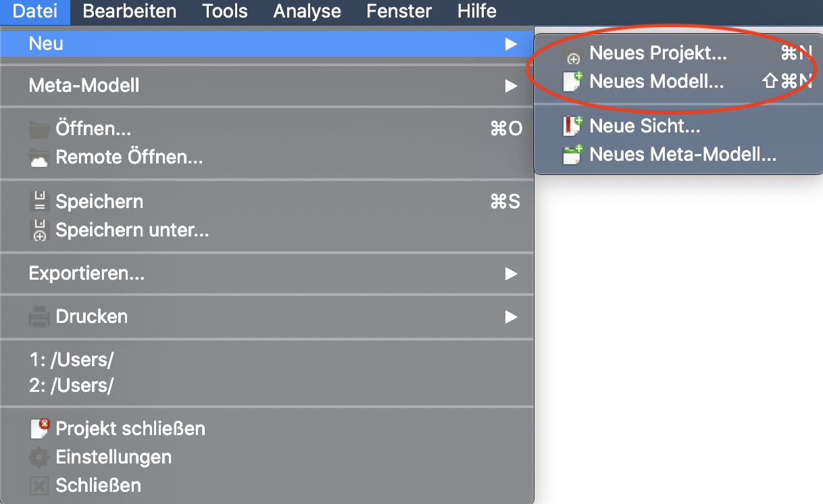Choose the Schließen menu entry
Image resolution: width=823 pixels, height=504 pixels.
coord(98,485)
